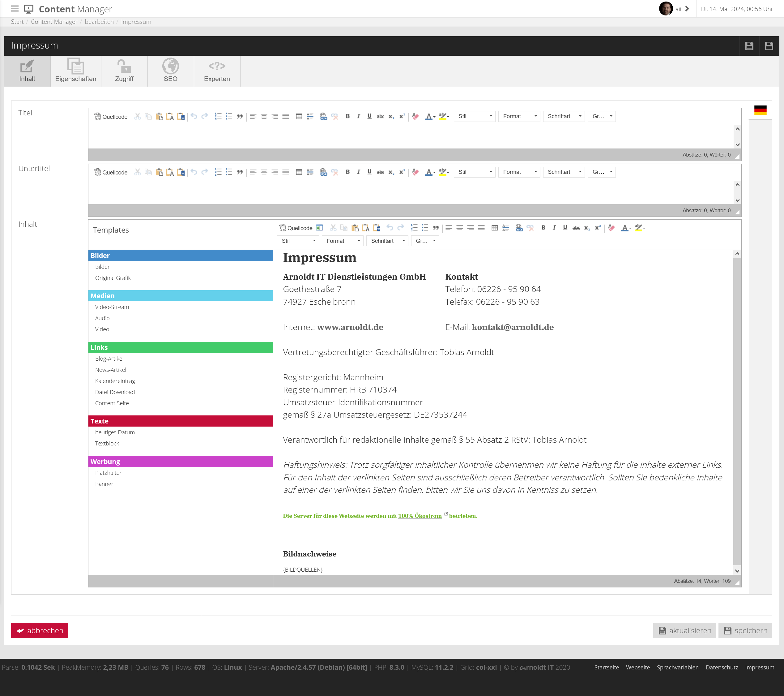784x696 pixels.
Task: Open Gr… size dropdown in the Untertitel editor
Action: 601,172
